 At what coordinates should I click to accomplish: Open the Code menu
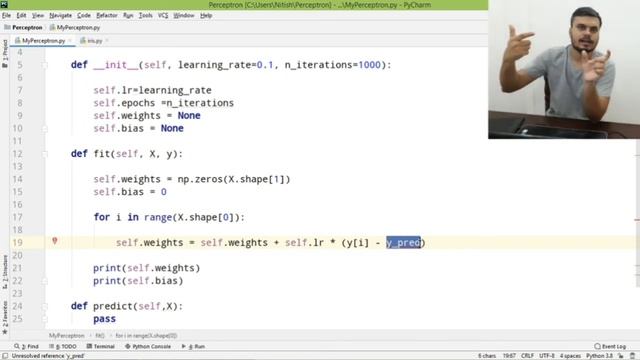click(84, 16)
